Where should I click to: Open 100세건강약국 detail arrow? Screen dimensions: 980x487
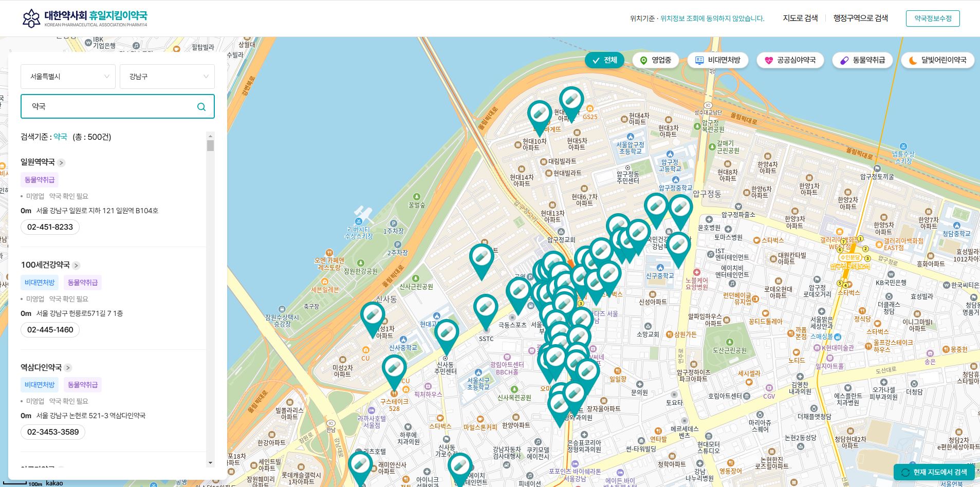coord(76,266)
